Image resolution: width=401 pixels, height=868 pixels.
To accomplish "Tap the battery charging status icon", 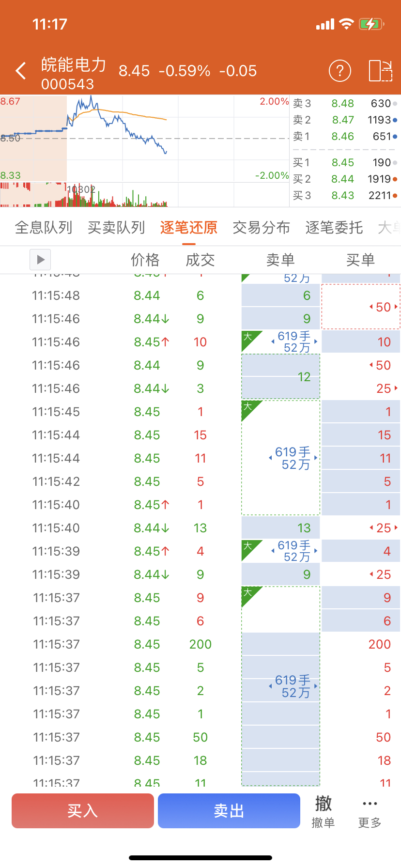I will [371, 24].
